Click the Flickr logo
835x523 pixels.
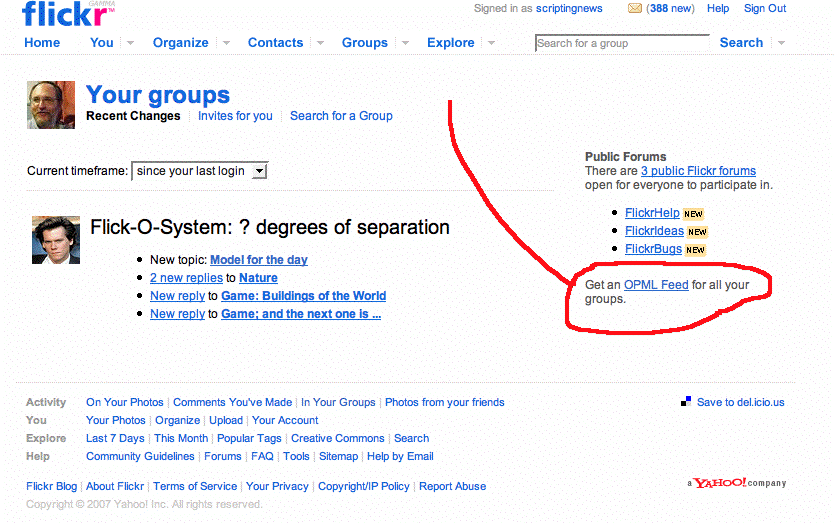66,13
